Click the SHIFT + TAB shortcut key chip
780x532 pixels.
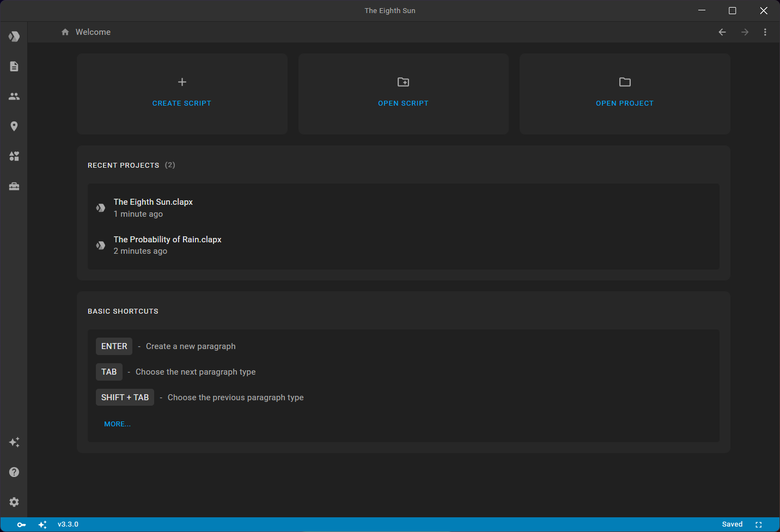(x=125, y=398)
